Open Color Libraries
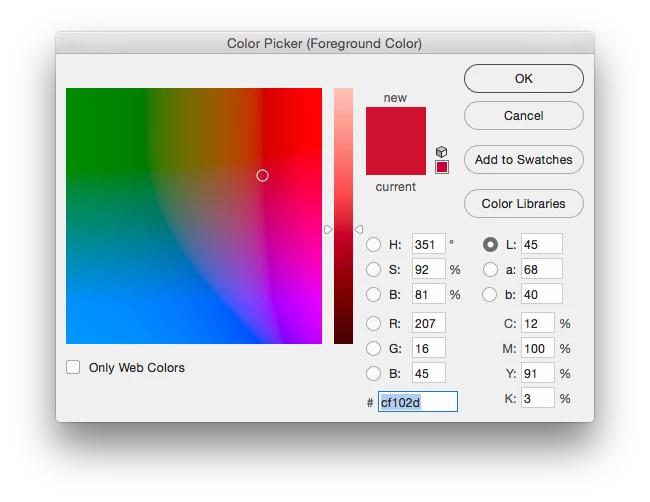The image size is (650, 502). (x=524, y=204)
